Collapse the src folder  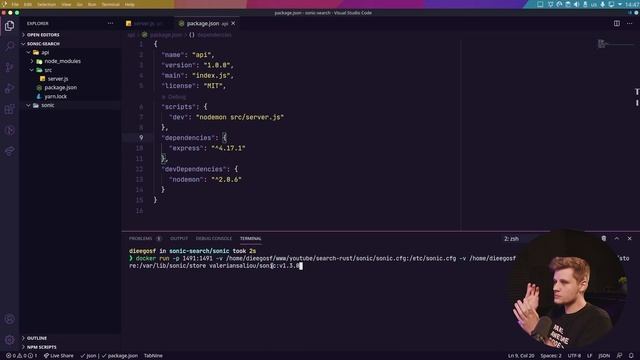(70, 70)
